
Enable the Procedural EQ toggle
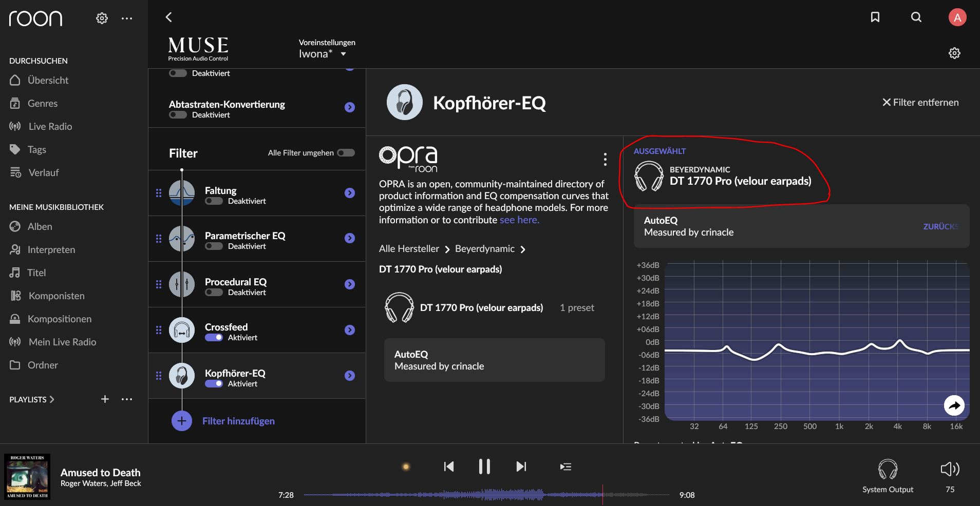click(214, 293)
